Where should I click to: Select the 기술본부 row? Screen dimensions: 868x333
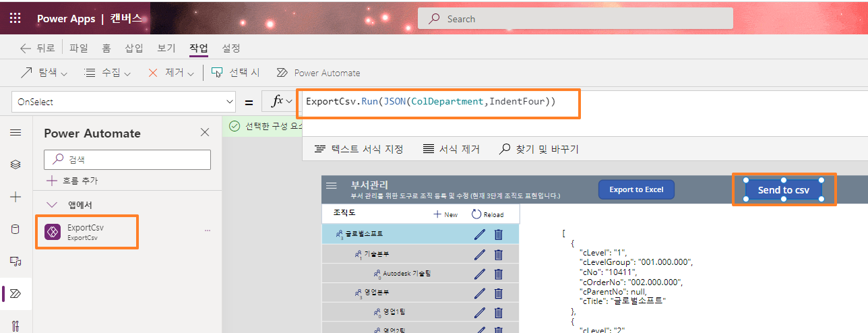[421, 254]
